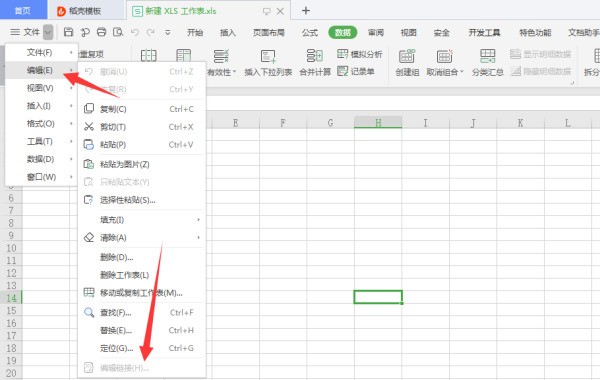Expand the 文件(F) submenu
600x380 pixels.
(x=42, y=52)
